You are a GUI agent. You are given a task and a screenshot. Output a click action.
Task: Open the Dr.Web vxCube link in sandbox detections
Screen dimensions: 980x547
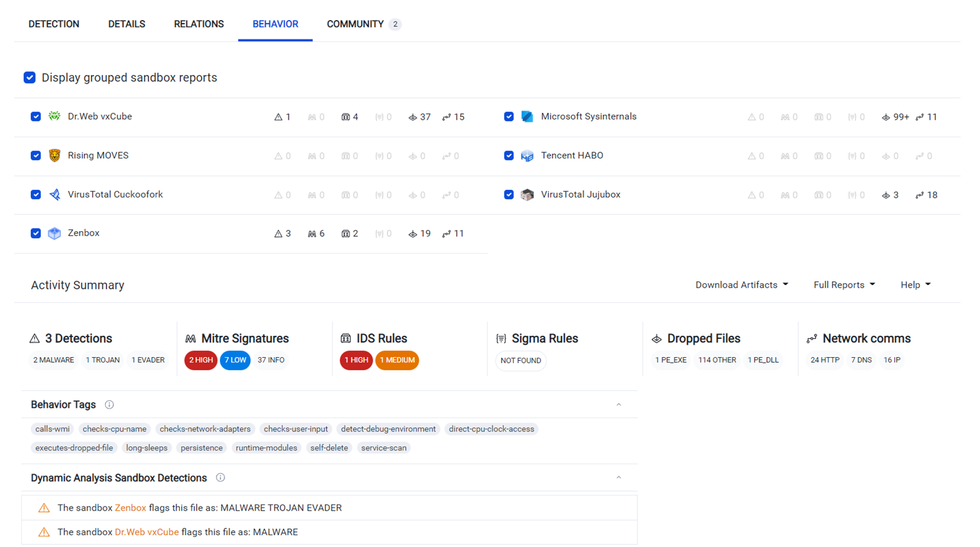(147, 532)
